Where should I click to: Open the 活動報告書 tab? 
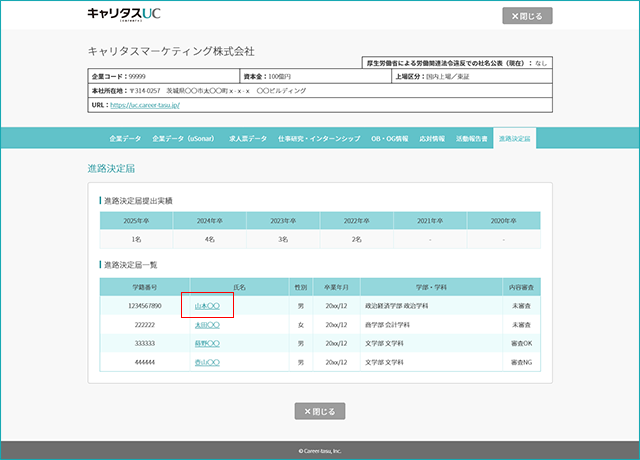point(471,138)
